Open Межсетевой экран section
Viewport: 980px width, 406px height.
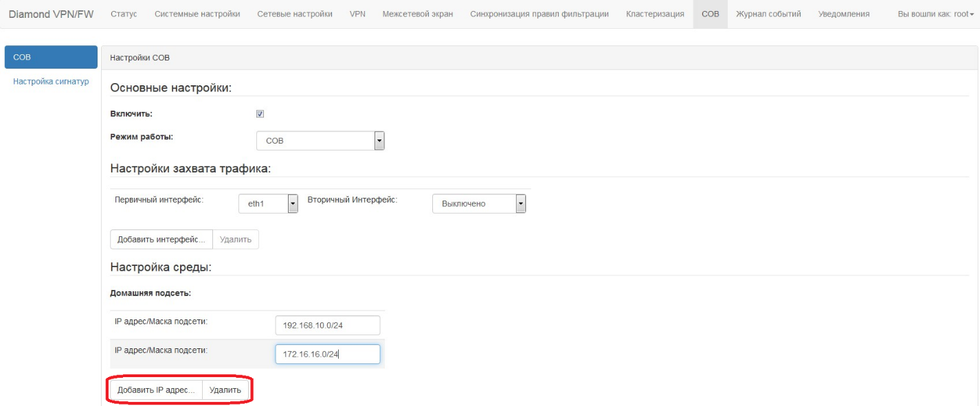pos(417,14)
